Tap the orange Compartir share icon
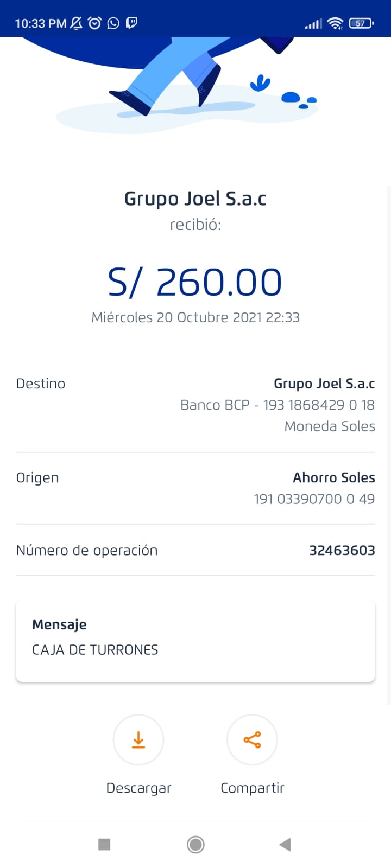 252,739
